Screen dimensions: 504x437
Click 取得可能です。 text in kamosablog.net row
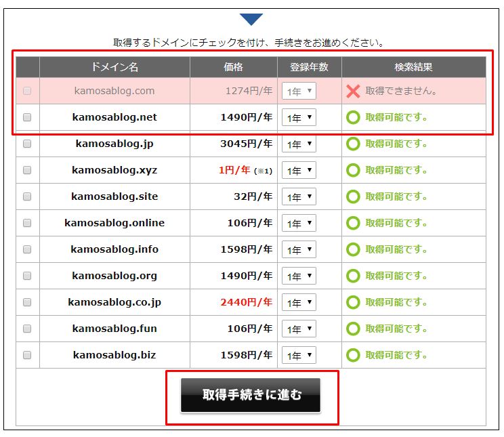[396, 117]
